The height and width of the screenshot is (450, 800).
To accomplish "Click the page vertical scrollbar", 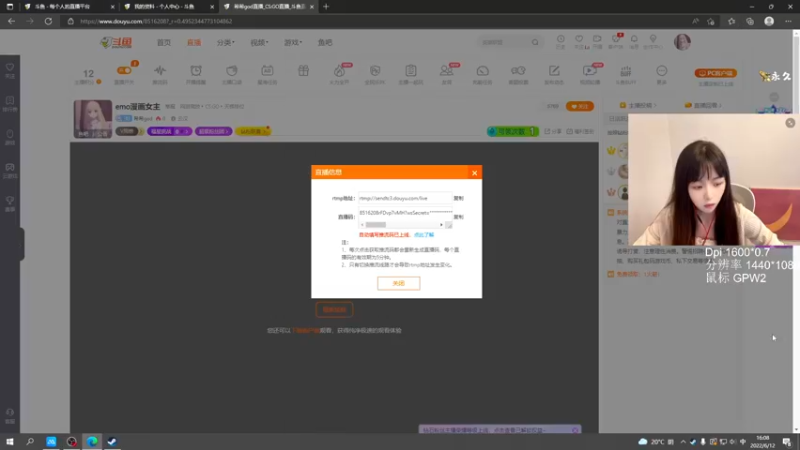I will coord(796,231).
